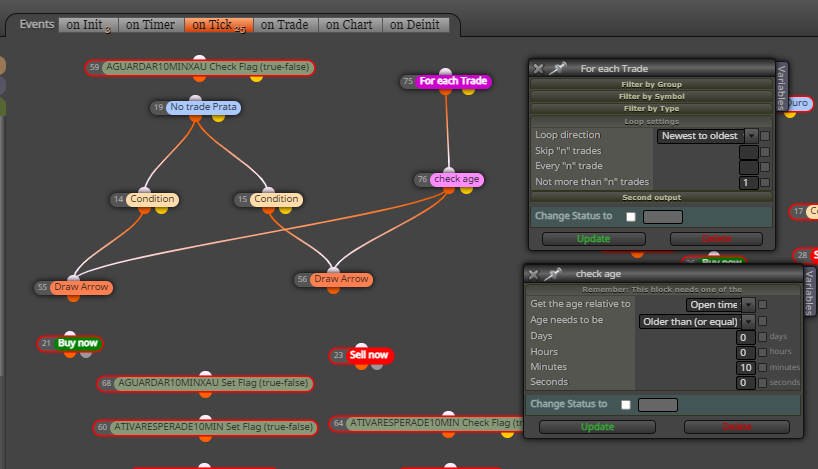The height and width of the screenshot is (469, 818).
Task: Click Update in For each Trade panel
Action: [594, 238]
